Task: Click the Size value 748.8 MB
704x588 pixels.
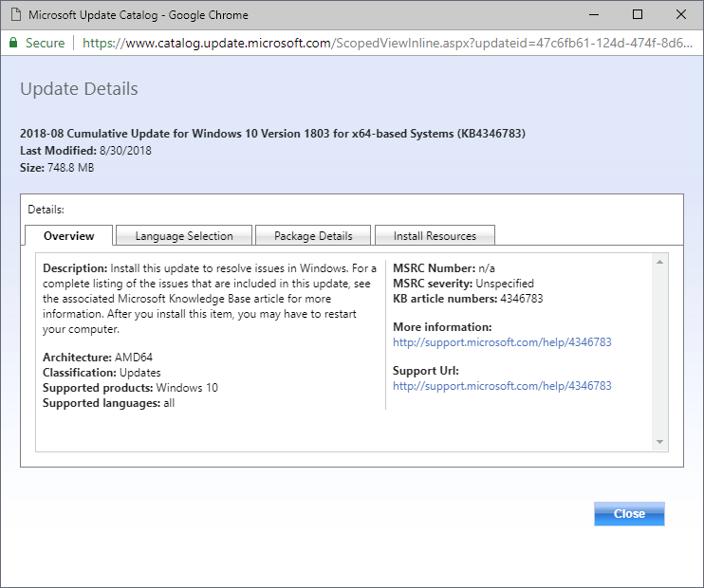Action: pyautogui.click(x=70, y=168)
